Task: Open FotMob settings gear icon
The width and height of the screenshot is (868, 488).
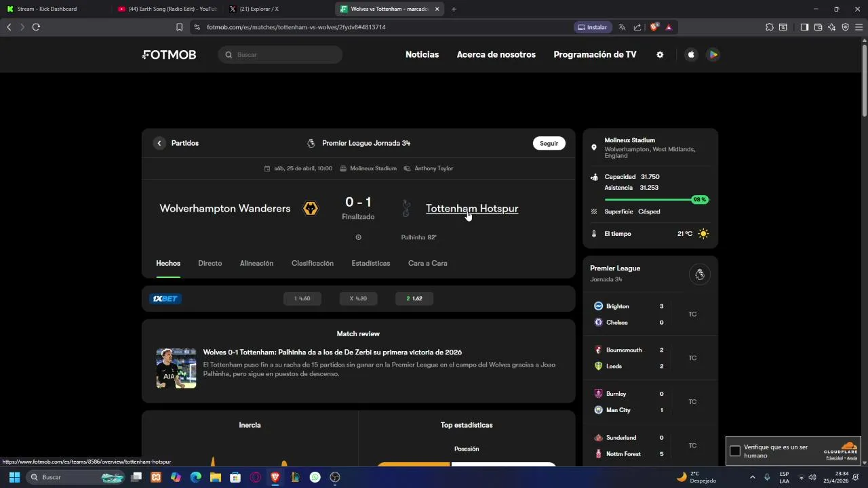Action: coord(660,55)
